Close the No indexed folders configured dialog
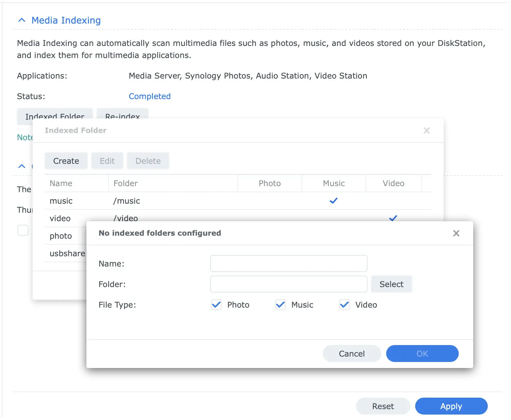The image size is (511, 420). coord(456,233)
